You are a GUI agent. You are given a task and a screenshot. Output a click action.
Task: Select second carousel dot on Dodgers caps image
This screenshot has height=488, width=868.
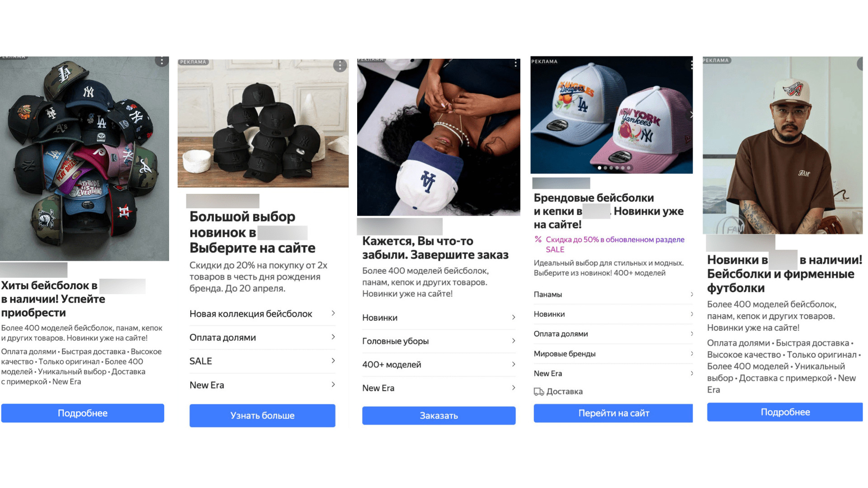[x=605, y=168]
